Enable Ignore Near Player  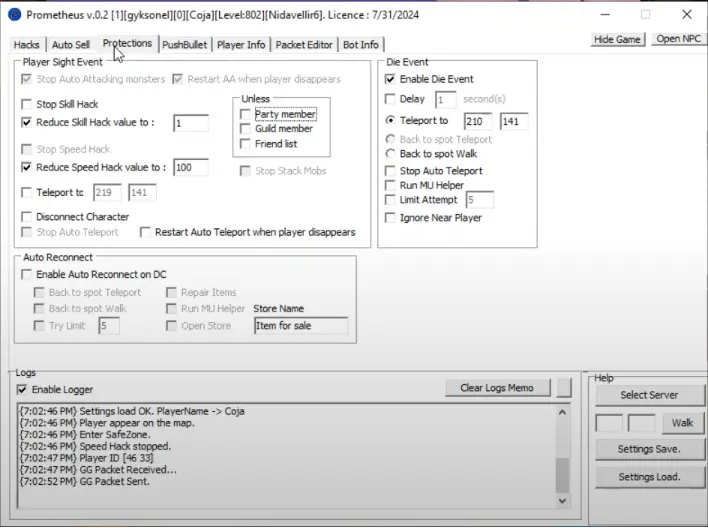390,218
